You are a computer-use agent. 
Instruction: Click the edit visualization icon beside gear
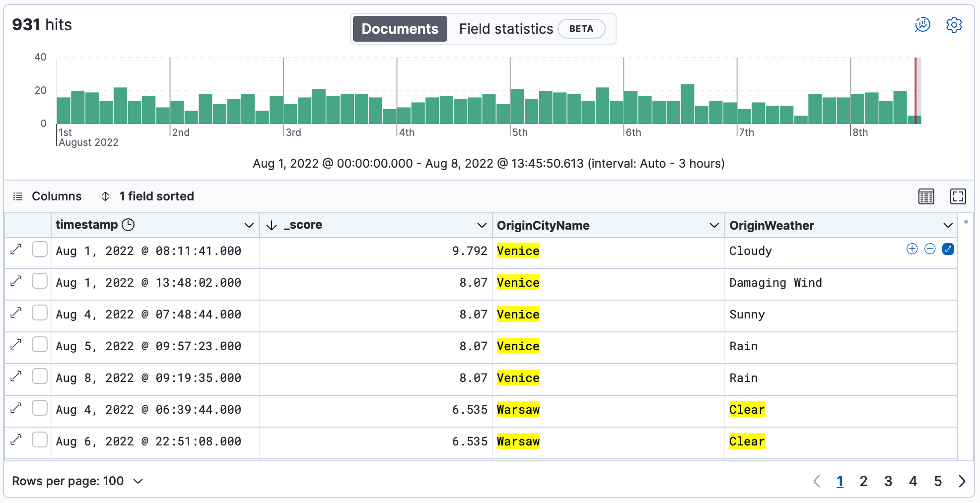pyautogui.click(x=922, y=25)
